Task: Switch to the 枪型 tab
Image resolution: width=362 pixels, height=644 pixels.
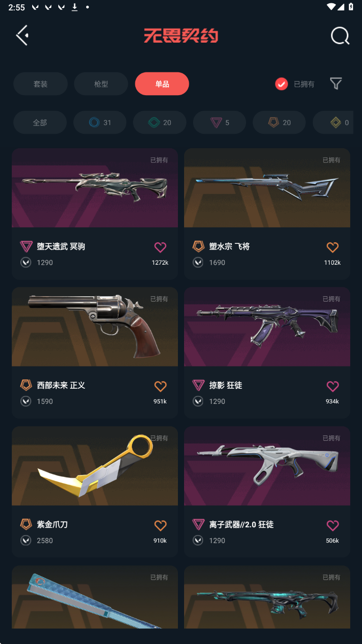Action: coord(101,84)
